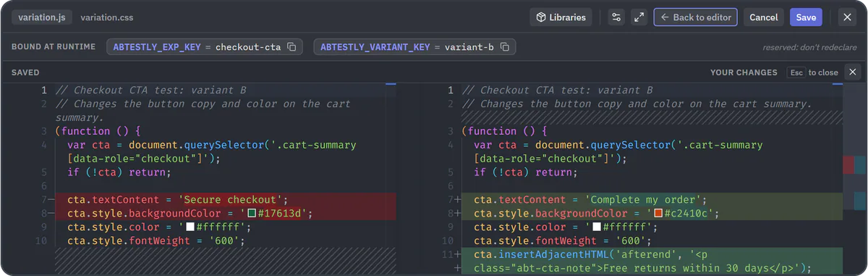
Task: Click the "Checkout CTA test" comment in saved pane
Action: coord(150,90)
